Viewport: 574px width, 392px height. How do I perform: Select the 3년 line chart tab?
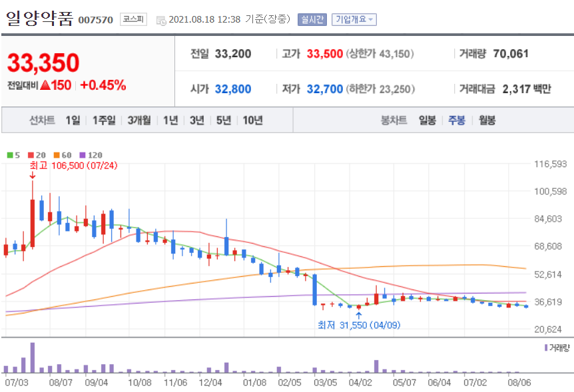click(x=197, y=120)
